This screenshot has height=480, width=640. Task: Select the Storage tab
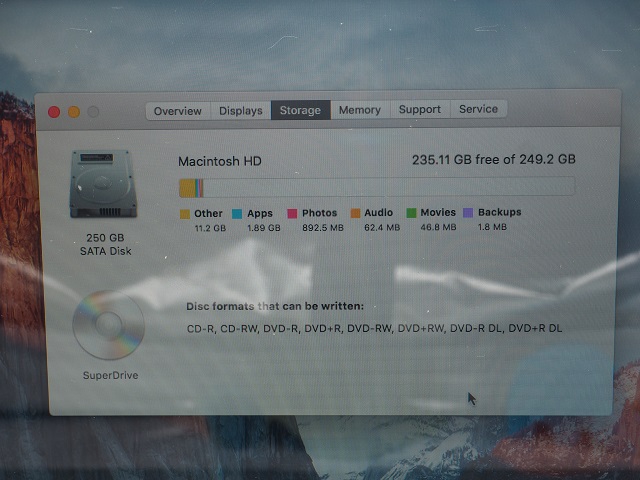300,110
